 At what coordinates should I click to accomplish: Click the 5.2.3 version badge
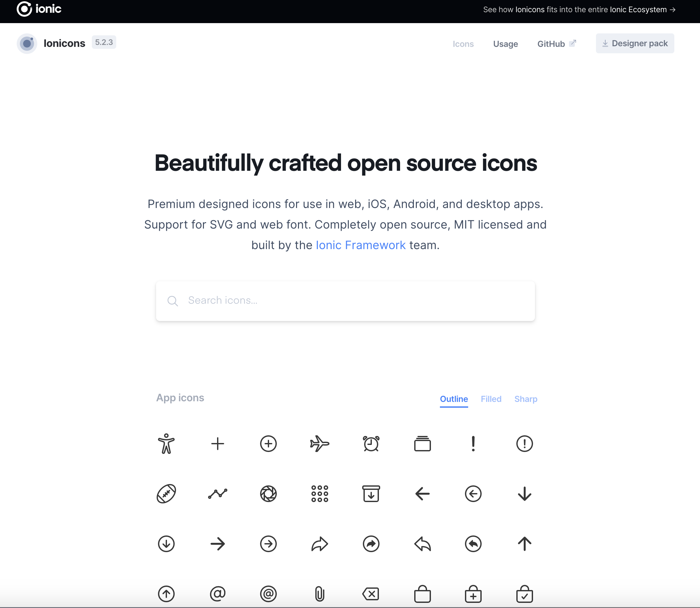[104, 42]
